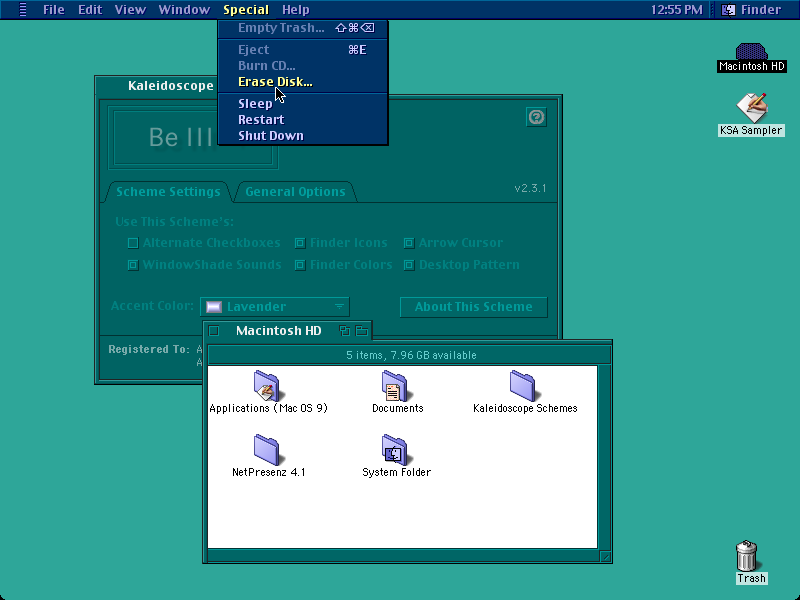The height and width of the screenshot is (600, 800).
Task: Open the Window menu
Action: point(184,10)
